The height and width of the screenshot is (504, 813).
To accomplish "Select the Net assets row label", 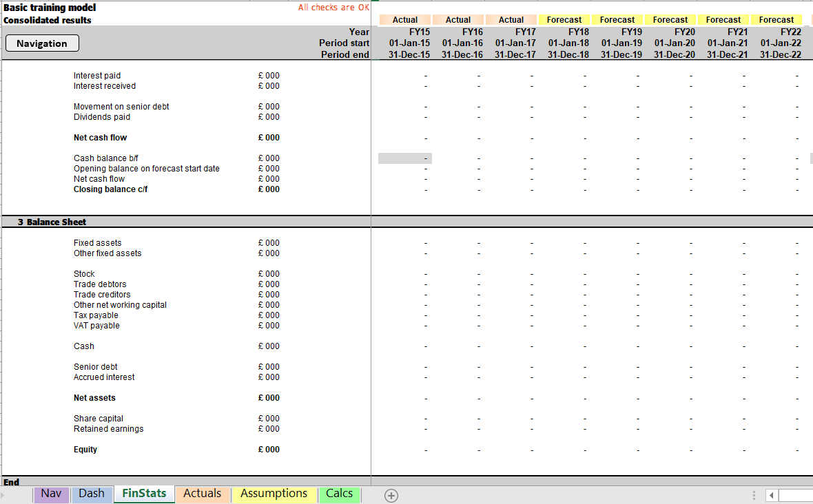I will coord(94,397).
